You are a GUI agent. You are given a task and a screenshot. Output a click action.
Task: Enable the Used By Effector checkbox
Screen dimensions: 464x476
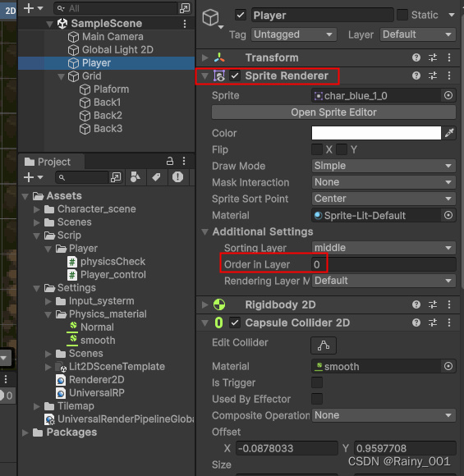[x=317, y=399]
